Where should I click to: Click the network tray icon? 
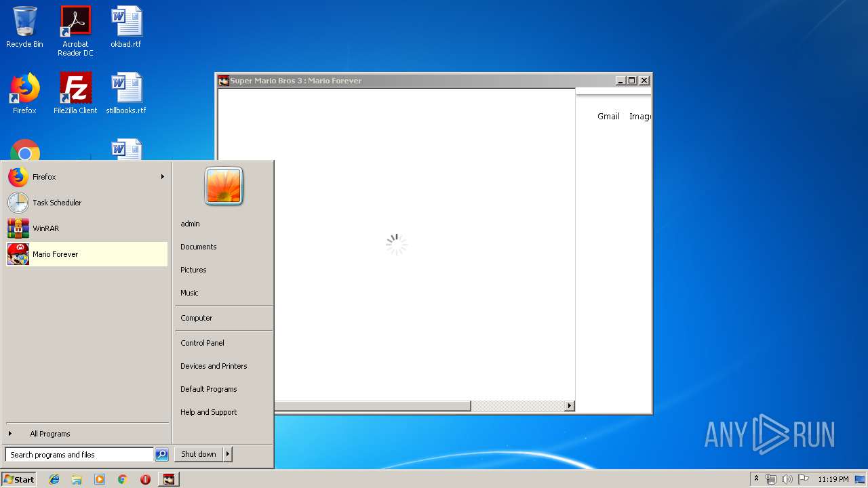(x=771, y=479)
